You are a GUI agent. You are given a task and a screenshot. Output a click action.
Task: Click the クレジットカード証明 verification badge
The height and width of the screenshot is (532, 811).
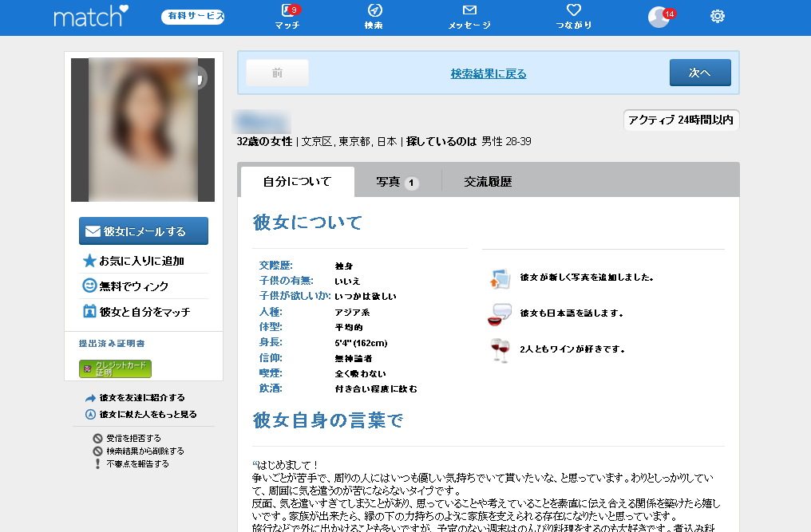click(114, 368)
